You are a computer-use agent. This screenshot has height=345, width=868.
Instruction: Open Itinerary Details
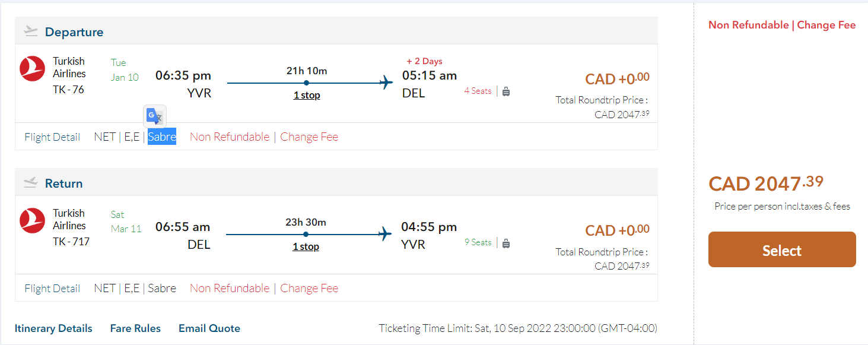pos(53,328)
